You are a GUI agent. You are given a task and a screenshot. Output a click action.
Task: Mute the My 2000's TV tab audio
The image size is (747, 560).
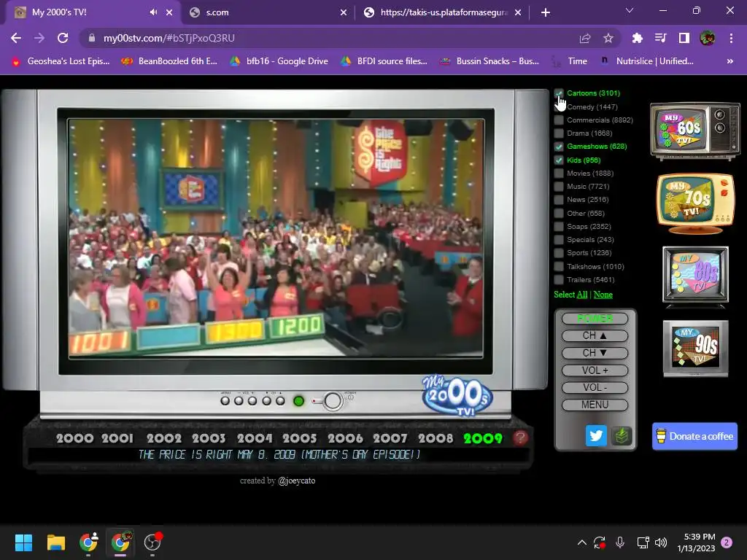pos(153,12)
